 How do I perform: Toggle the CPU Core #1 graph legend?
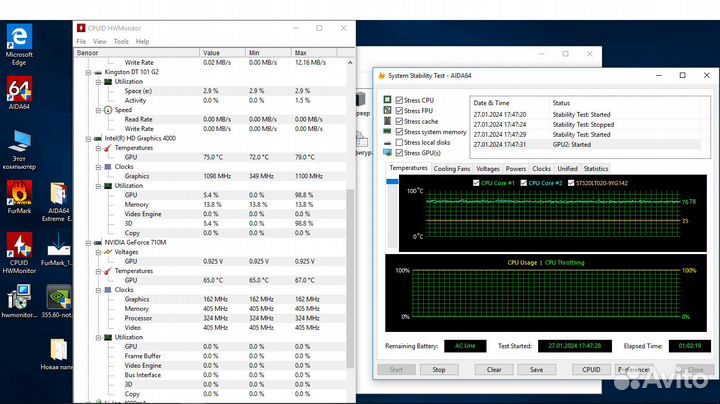pos(478,183)
